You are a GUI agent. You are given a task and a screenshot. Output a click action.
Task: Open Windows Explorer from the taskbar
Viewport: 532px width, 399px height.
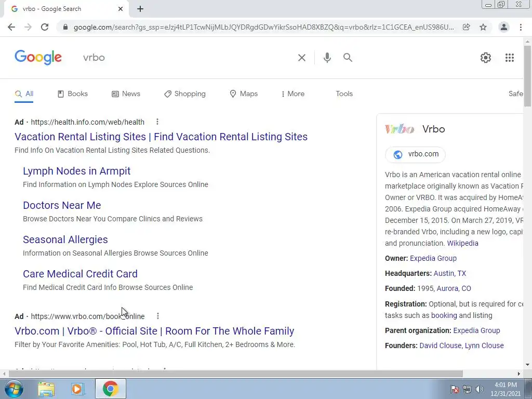(x=46, y=389)
